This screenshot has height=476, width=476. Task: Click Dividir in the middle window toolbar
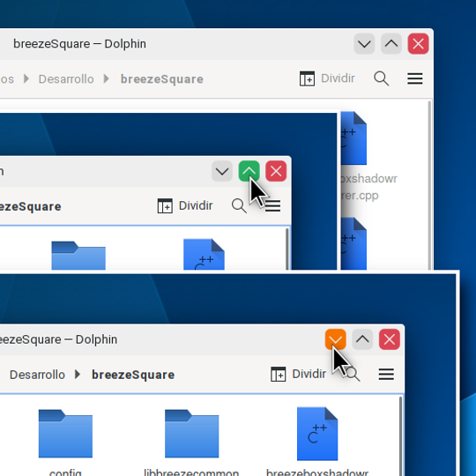point(185,205)
